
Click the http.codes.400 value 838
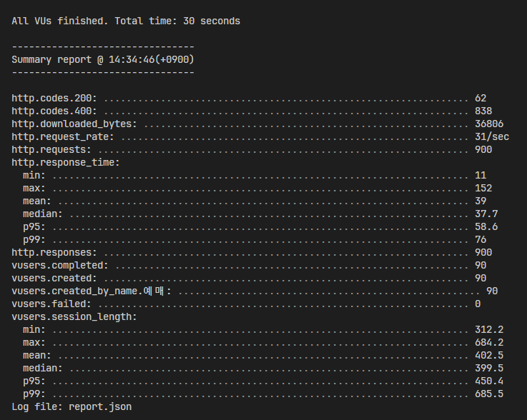click(483, 111)
